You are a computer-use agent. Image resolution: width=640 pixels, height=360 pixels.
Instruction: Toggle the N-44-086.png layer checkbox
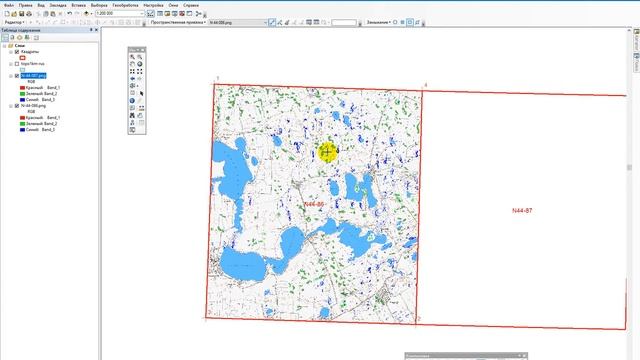click(x=17, y=106)
